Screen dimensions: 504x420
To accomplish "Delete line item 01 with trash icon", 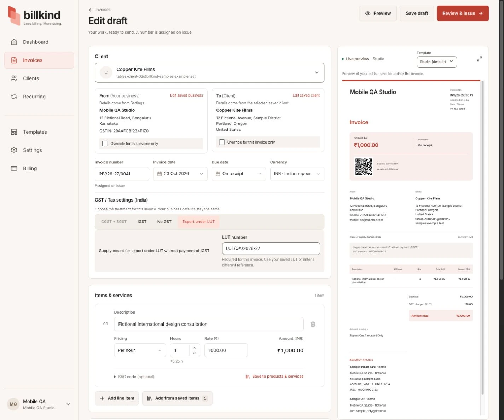I will [313, 324].
